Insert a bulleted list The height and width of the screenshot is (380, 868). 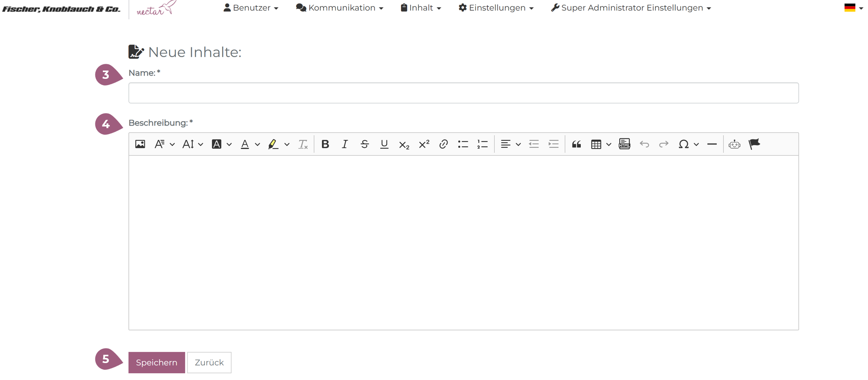463,144
